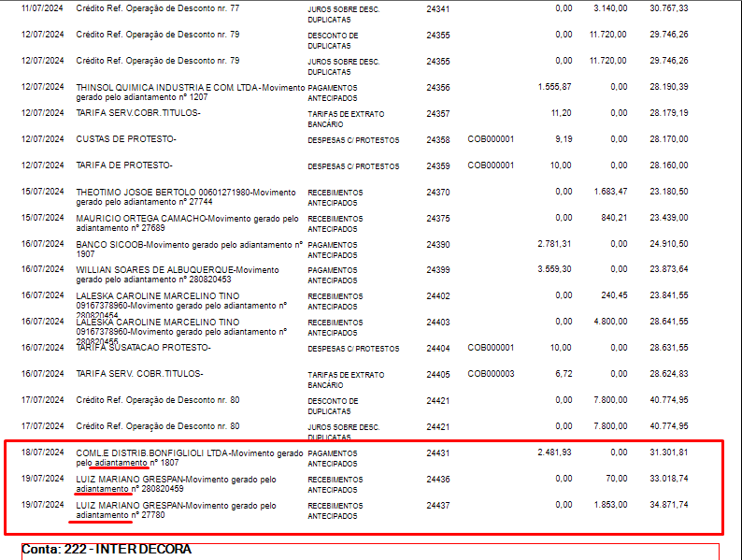
Task: Click the TARIFA DE PROTESTO description
Action: 124,165
